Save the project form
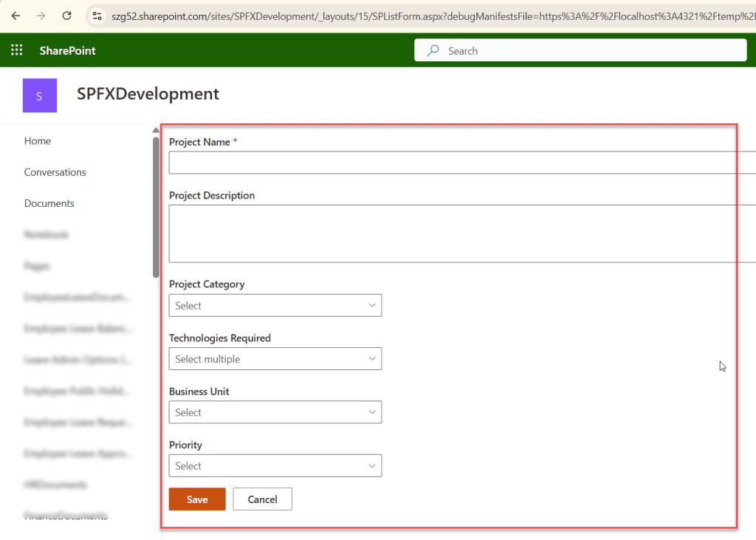Image resolution: width=756 pixels, height=540 pixels. click(x=197, y=499)
